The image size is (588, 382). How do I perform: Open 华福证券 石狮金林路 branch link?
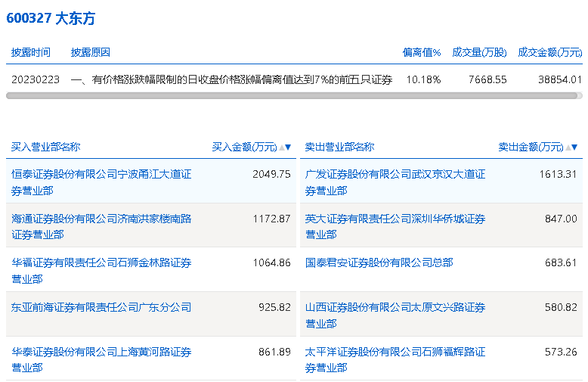point(101,271)
